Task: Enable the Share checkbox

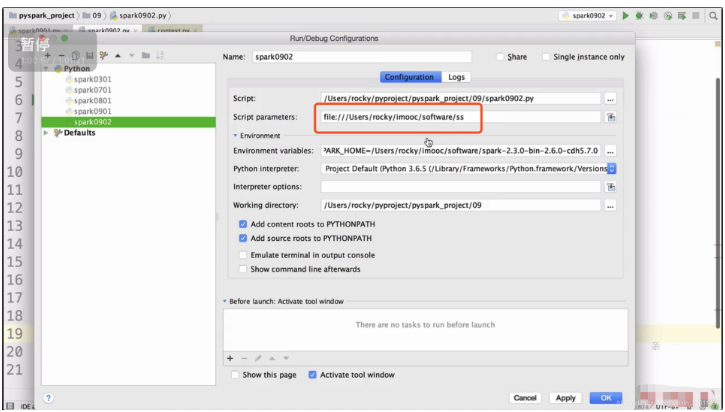Action: [501, 57]
